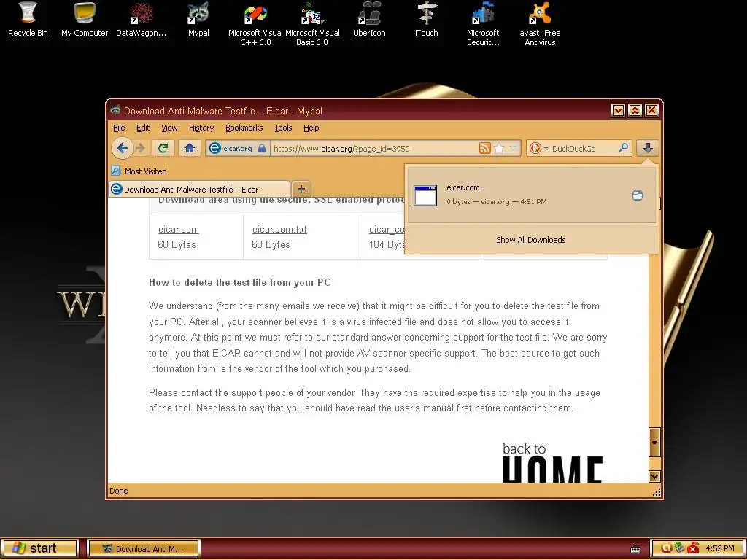Open the Edit menu
747x560 pixels.
click(143, 128)
